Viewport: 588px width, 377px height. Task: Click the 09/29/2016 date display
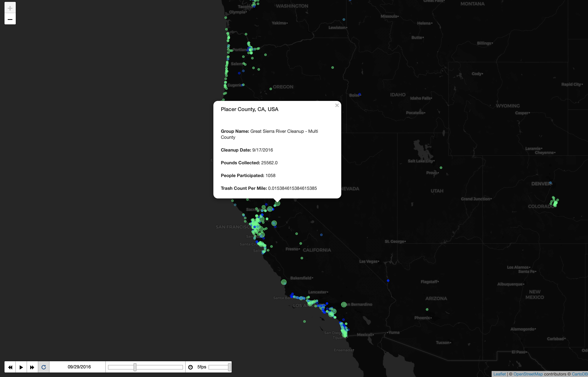pos(79,367)
